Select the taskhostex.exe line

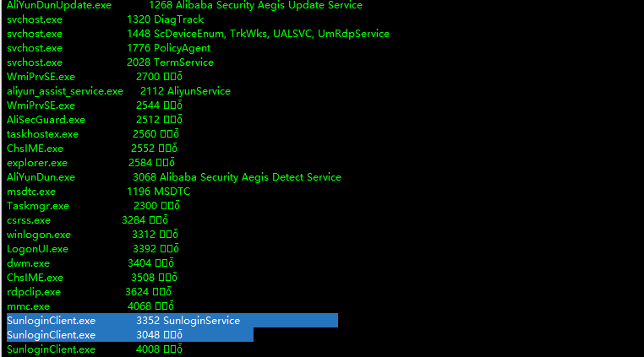[x=93, y=134]
